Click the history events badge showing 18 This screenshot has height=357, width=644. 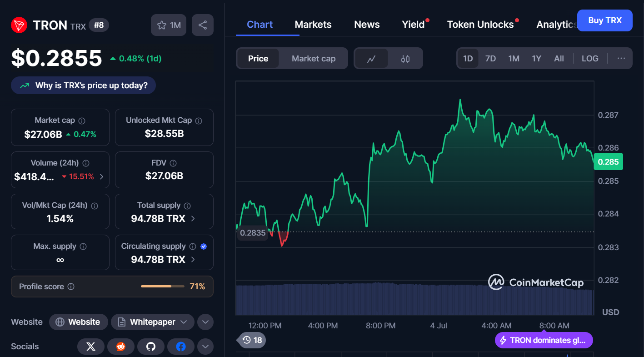point(252,340)
